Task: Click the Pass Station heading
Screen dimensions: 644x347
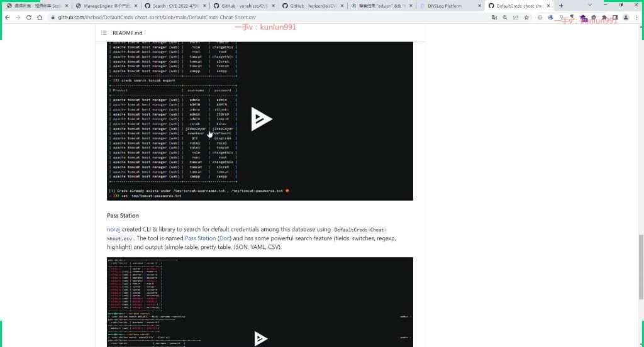Action: click(123, 216)
